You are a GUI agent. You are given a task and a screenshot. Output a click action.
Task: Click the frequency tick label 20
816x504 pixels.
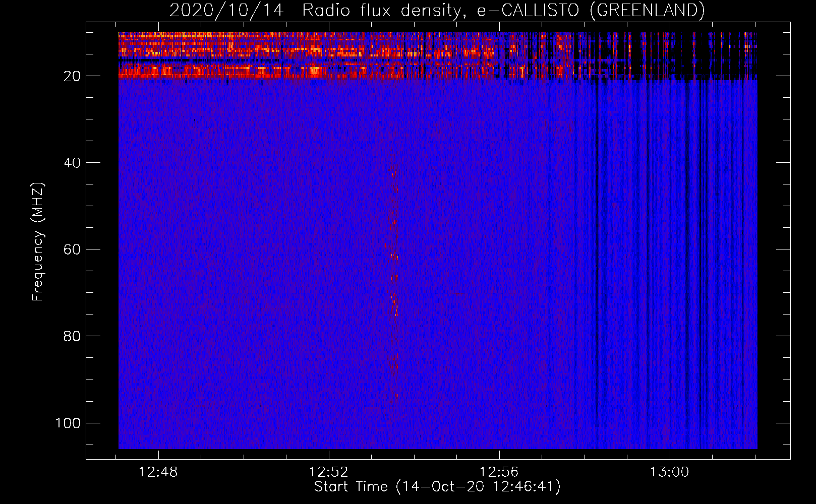(x=72, y=76)
